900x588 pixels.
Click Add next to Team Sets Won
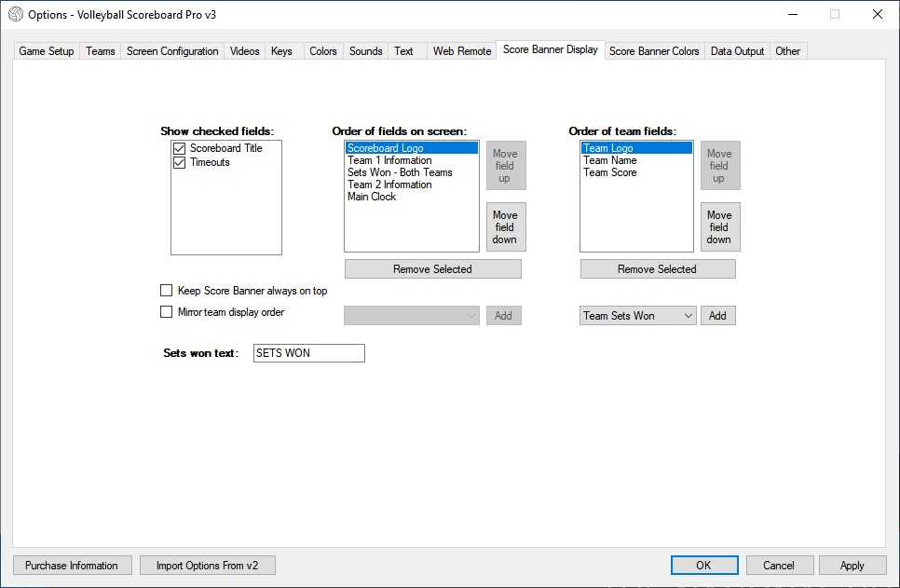pyautogui.click(x=717, y=316)
